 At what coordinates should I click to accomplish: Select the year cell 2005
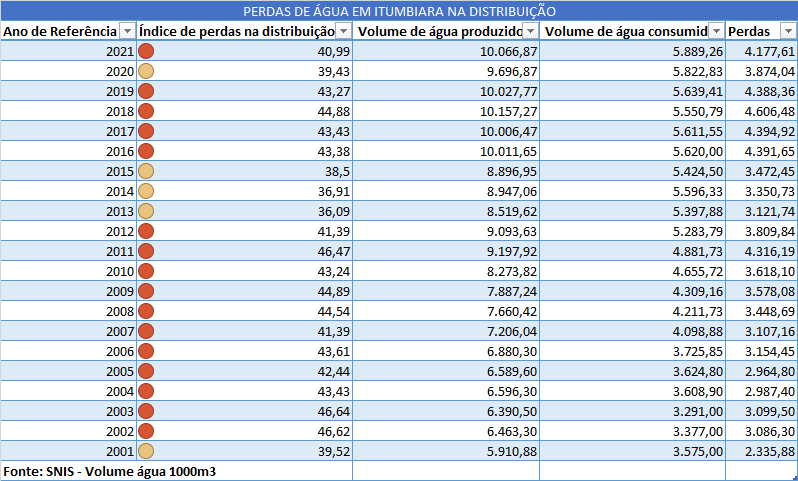(69, 372)
